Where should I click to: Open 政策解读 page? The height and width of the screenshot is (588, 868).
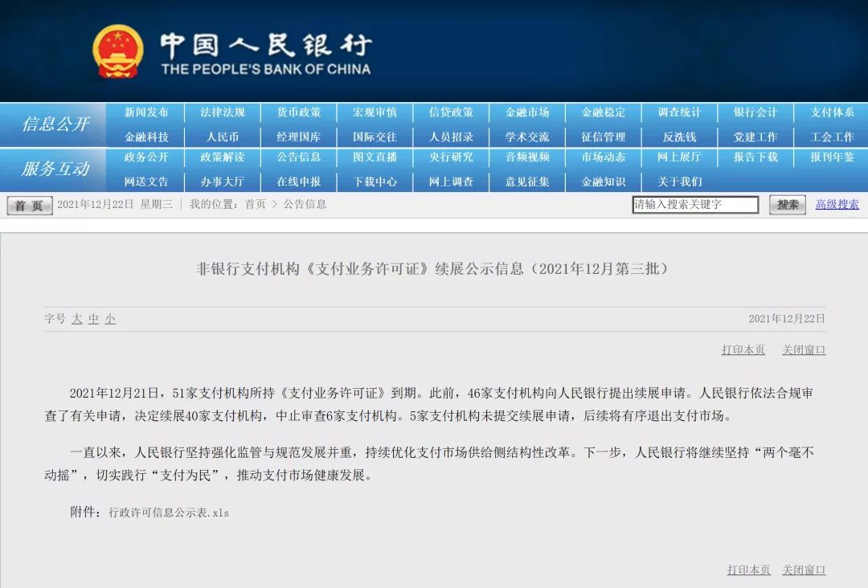click(x=223, y=157)
